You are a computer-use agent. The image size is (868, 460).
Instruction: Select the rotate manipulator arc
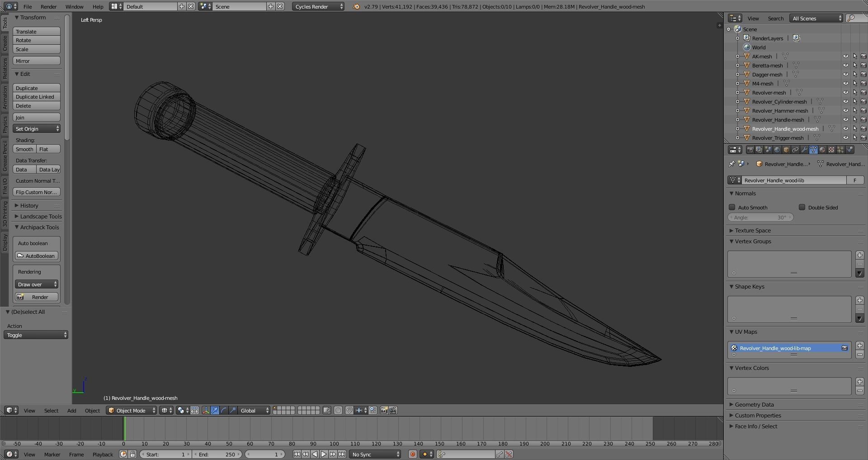coord(224,410)
